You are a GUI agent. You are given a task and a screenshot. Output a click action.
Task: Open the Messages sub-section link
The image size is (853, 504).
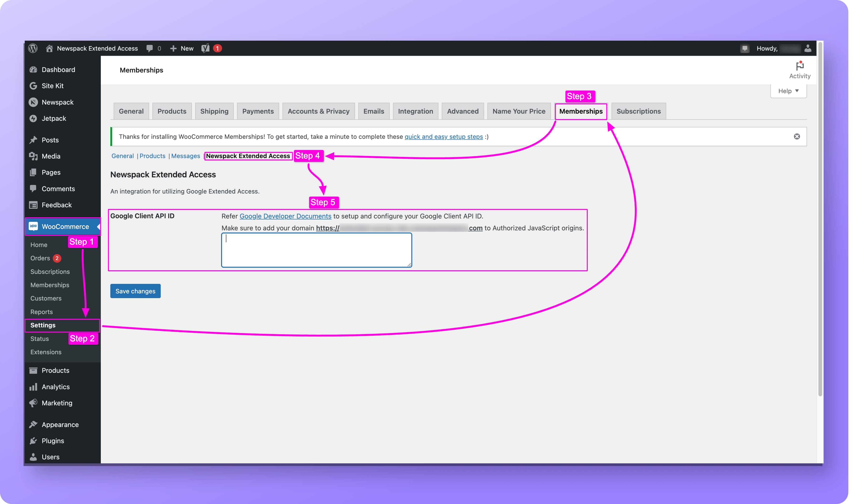(185, 156)
